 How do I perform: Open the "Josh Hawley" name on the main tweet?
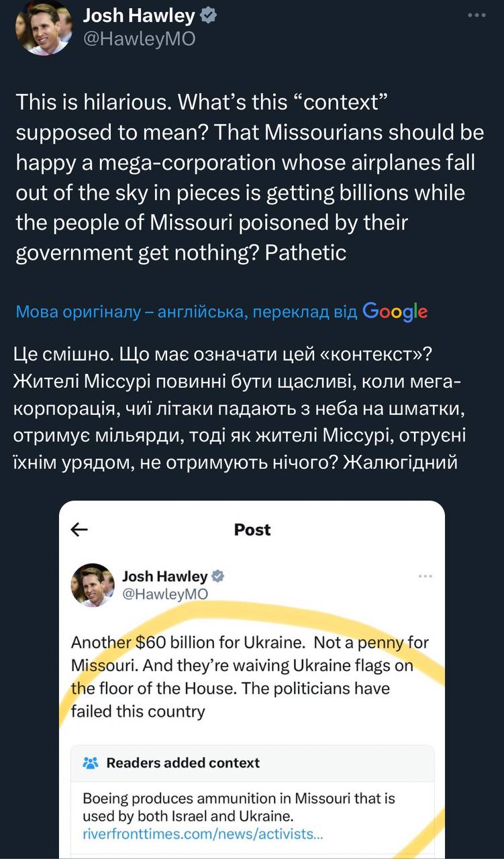pos(139,16)
